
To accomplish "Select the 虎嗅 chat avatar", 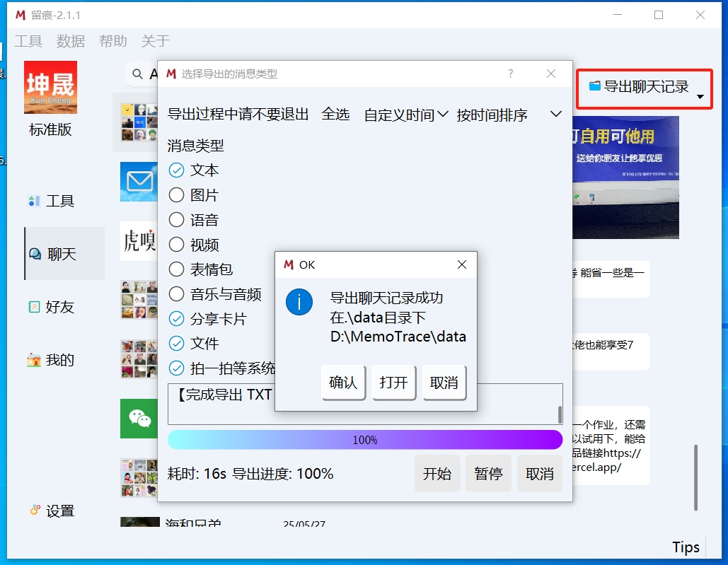I will click(x=139, y=240).
